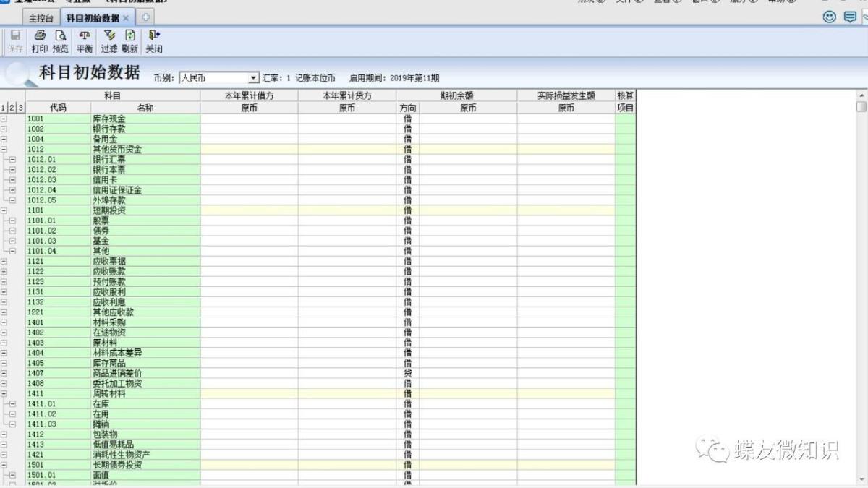Click the 期初余额 cell for 1001 库存现金
868x488 pixels.
[468, 119]
